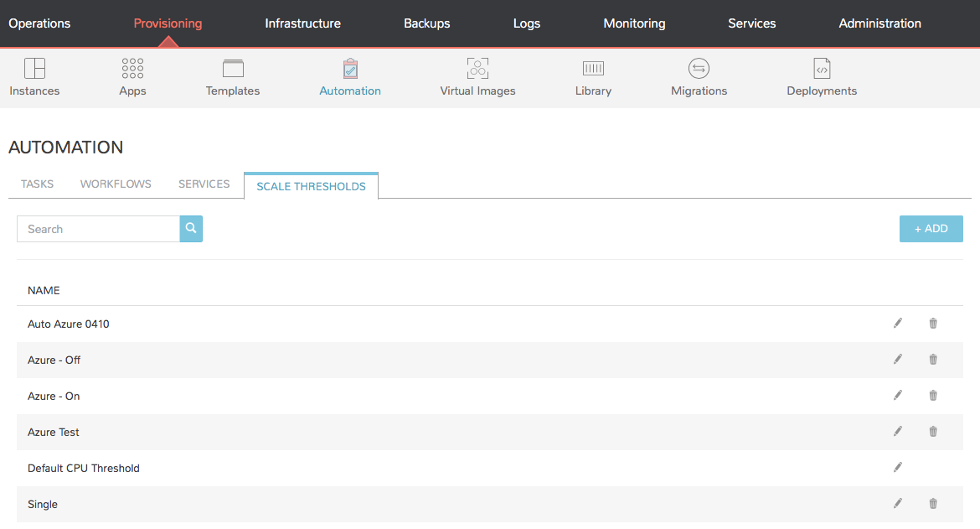Switch to Services tab under Automation
980x529 pixels.
point(204,184)
